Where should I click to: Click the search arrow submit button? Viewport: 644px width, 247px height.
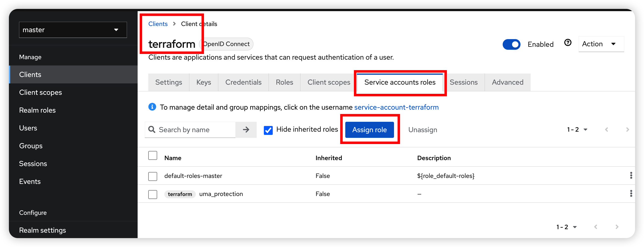[x=246, y=129]
